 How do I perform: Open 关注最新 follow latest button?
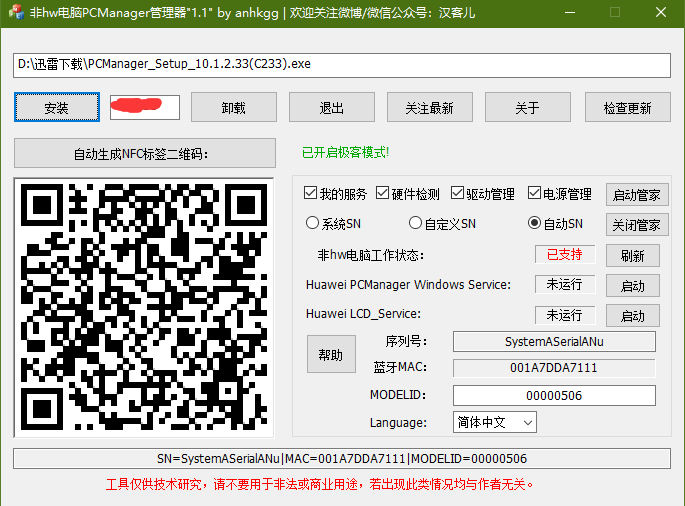coord(430,107)
